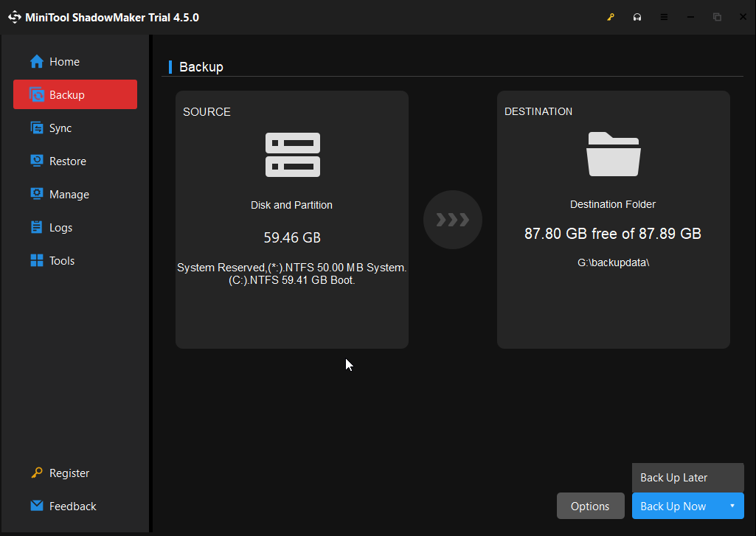Click the restore window button in title bar
The width and height of the screenshot is (756, 536).
click(717, 18)
